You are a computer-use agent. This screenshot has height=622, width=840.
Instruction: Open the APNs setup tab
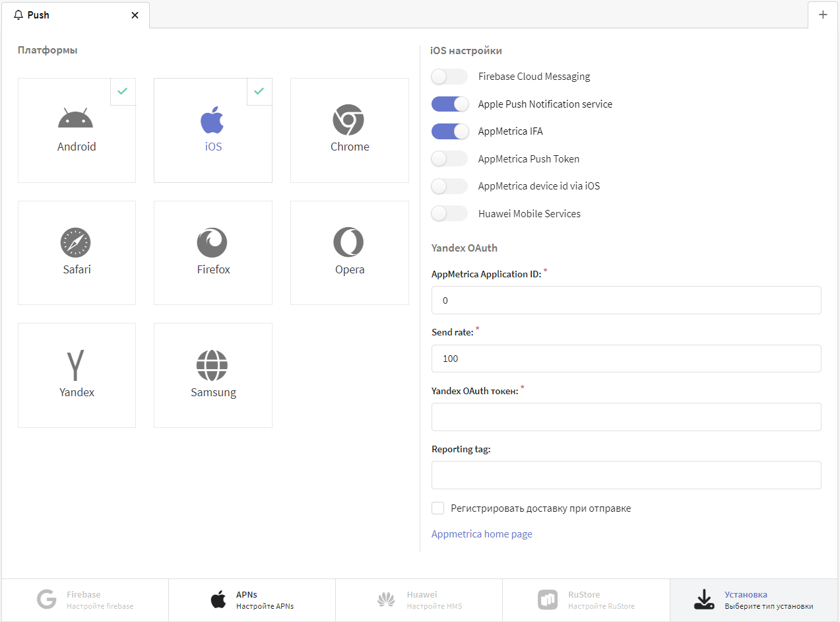coord(252,600)
